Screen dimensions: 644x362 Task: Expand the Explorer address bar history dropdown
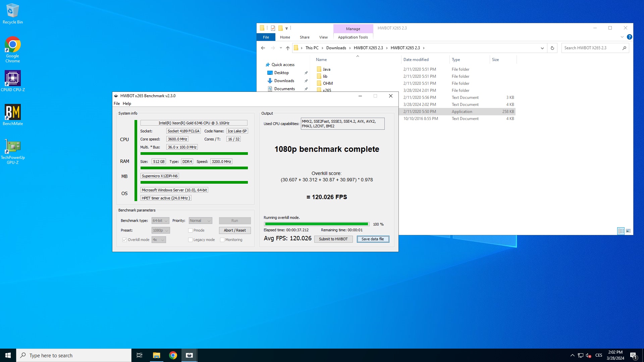click(x=542, y=48)
